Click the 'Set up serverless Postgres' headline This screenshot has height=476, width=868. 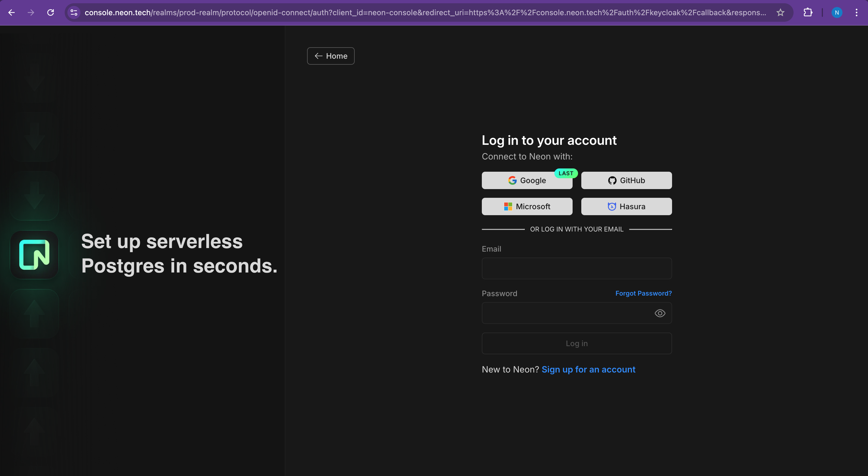coord(179,254)
